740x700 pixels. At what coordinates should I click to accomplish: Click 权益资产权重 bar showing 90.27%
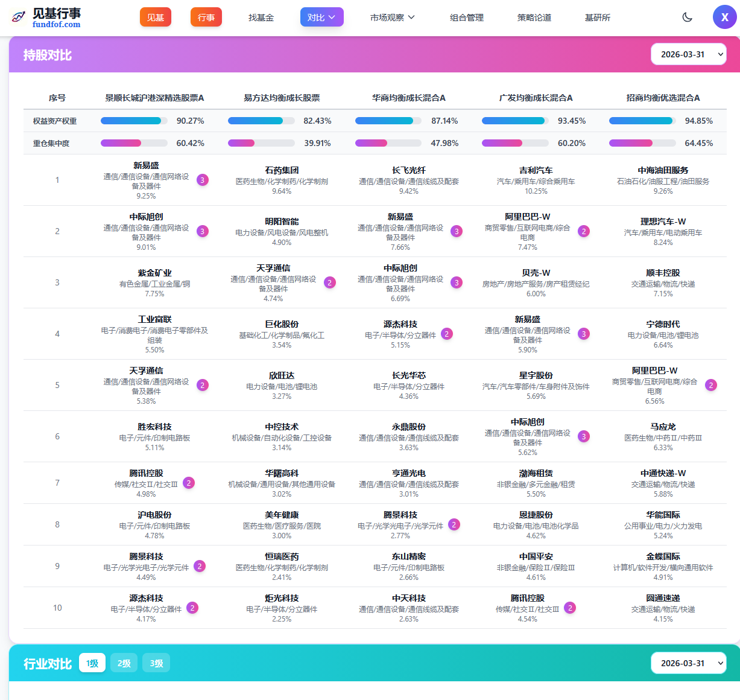(x=134, y=121)
